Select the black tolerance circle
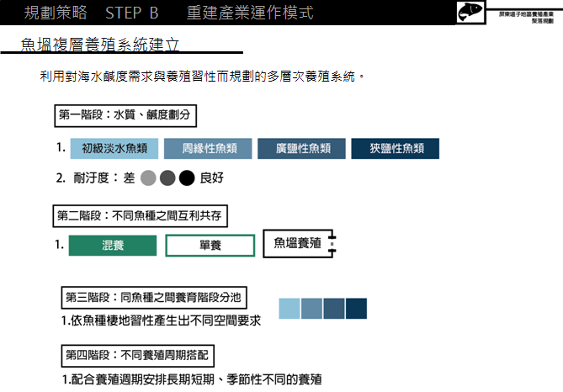This screenshot has width=563, height=392. point(187,178)
